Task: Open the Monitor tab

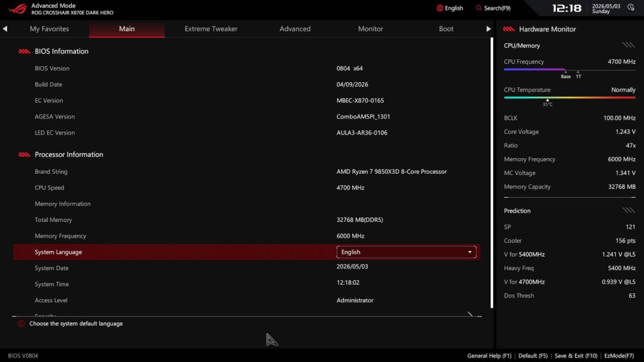Action: [x=370, y=29]
